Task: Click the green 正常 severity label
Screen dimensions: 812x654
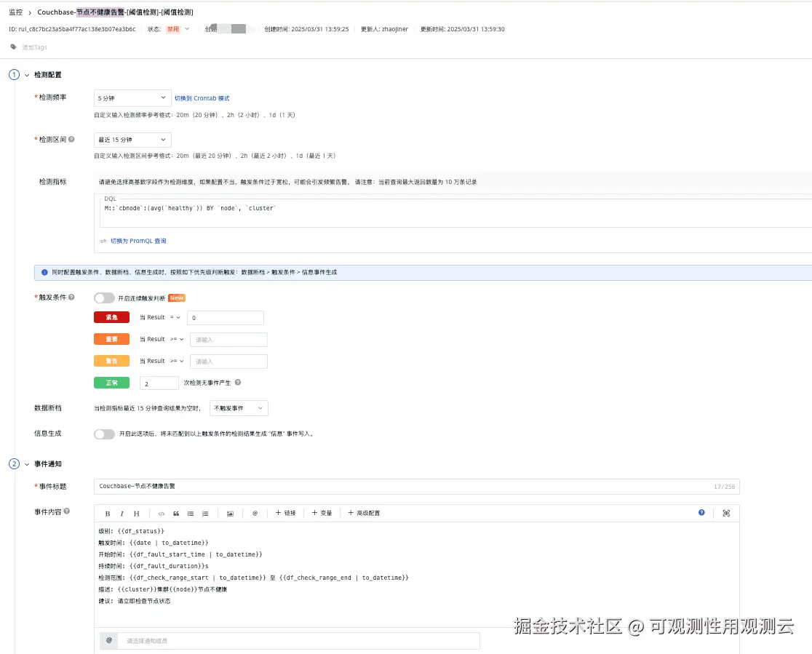Action: [111, 383]
